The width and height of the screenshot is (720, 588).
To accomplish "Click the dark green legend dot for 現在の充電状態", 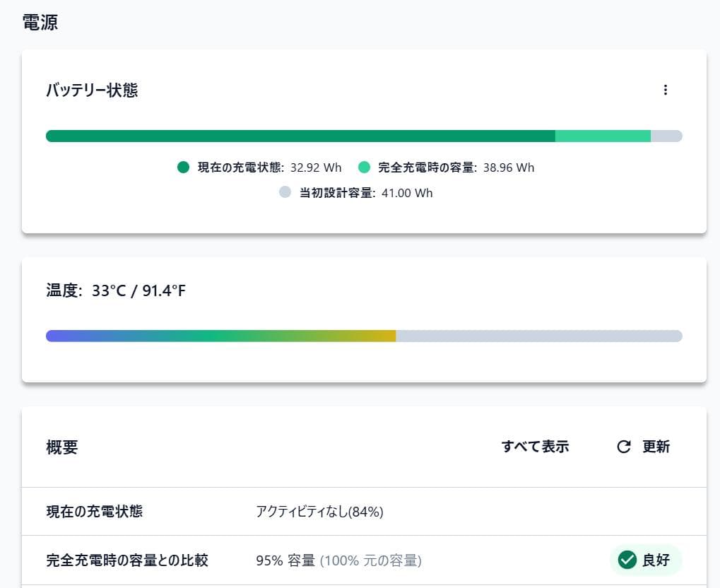I will (x=184, y=167).
